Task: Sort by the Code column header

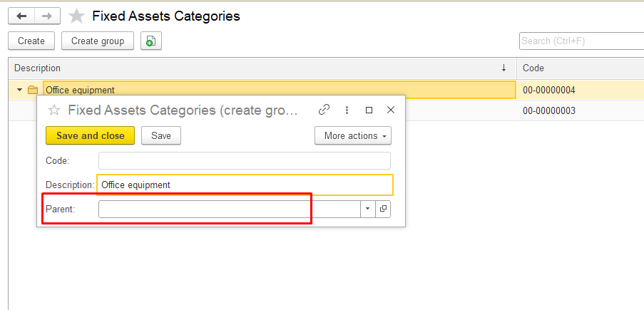Action: click(x=579, y=68)
